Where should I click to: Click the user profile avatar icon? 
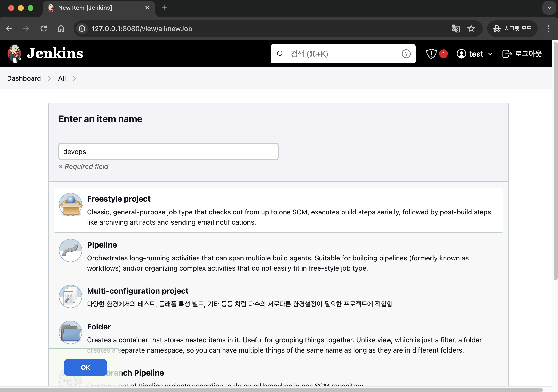click(x=462, y=54)
